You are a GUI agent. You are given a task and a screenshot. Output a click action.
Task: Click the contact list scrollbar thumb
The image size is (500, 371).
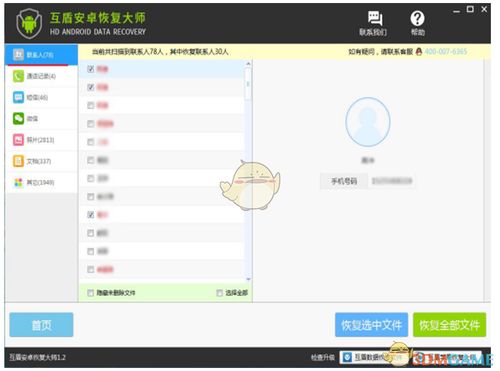tap(248, 84)
